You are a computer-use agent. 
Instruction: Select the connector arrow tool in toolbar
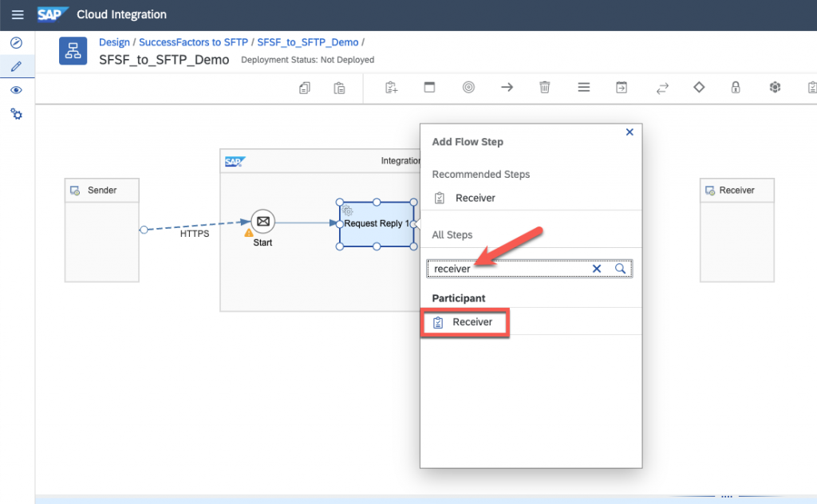(x=507, y=88)
